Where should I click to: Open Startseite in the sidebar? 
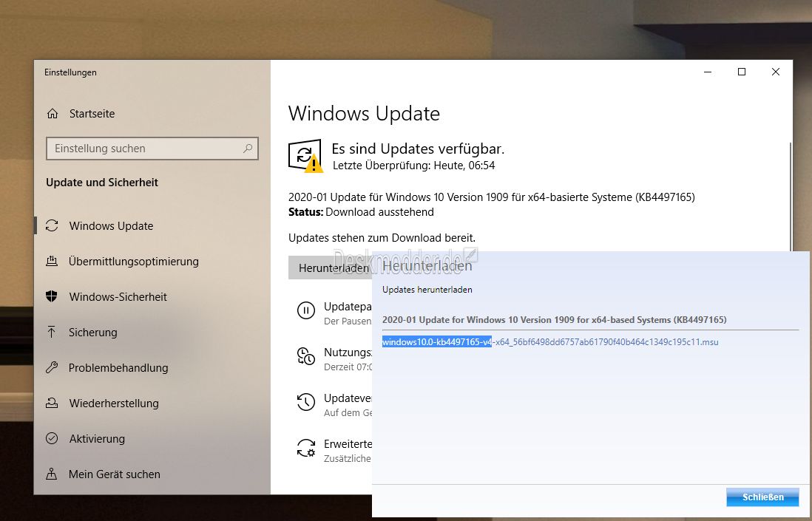pyautogui.click(x=92, y=113)
